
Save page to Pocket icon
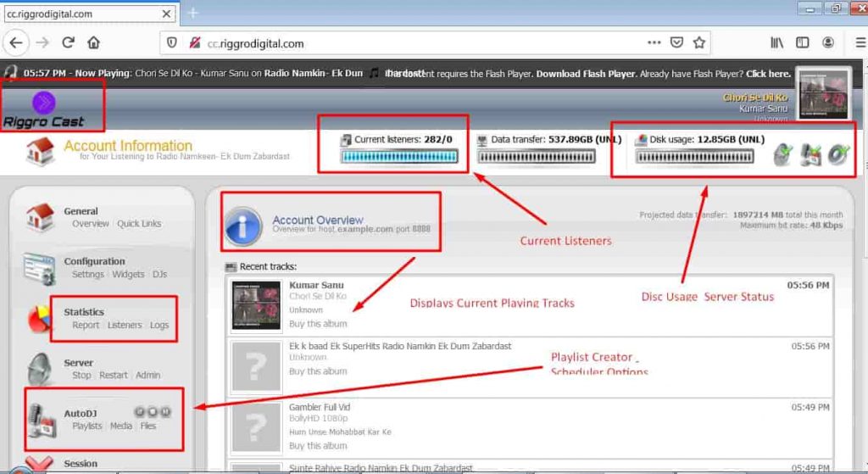click(x=676, y=42)
